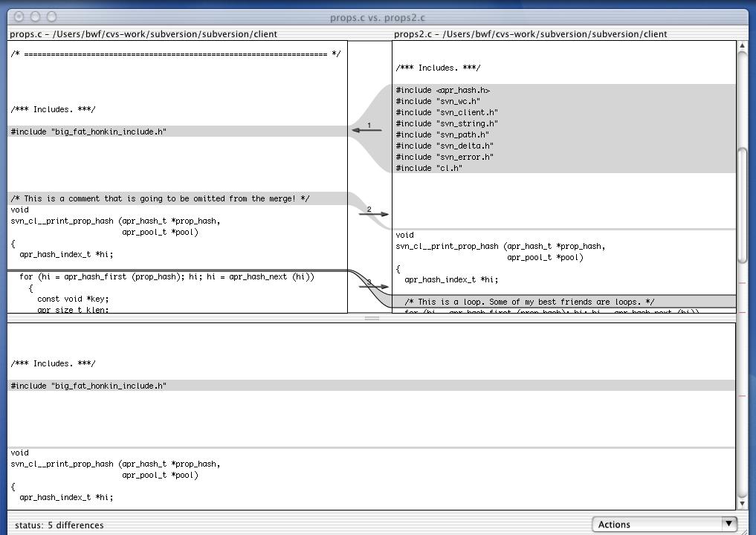
Task: Click the '/* ====' separator comment in left pane
Action: tap(175, 54)
